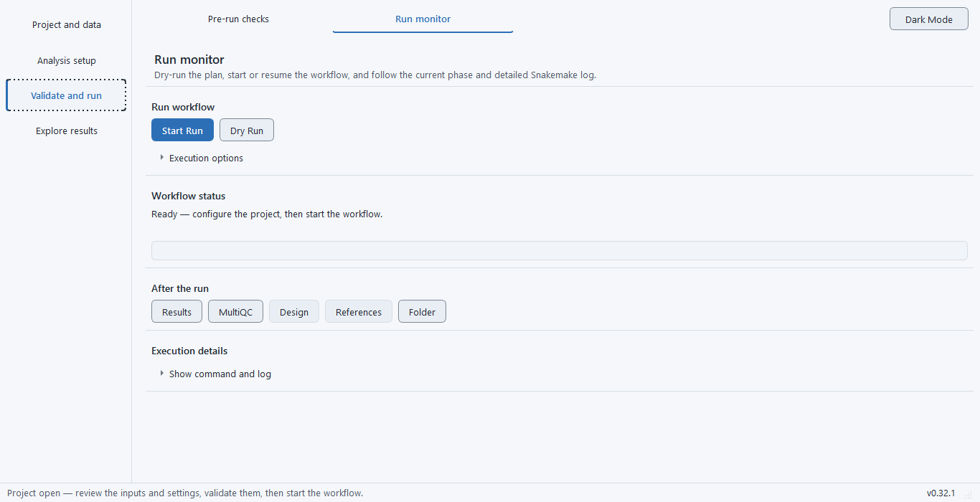Viewport: 980px width, 502px height.
Task: Go to Analysis setup in sidebar
Action: (67, 61)
